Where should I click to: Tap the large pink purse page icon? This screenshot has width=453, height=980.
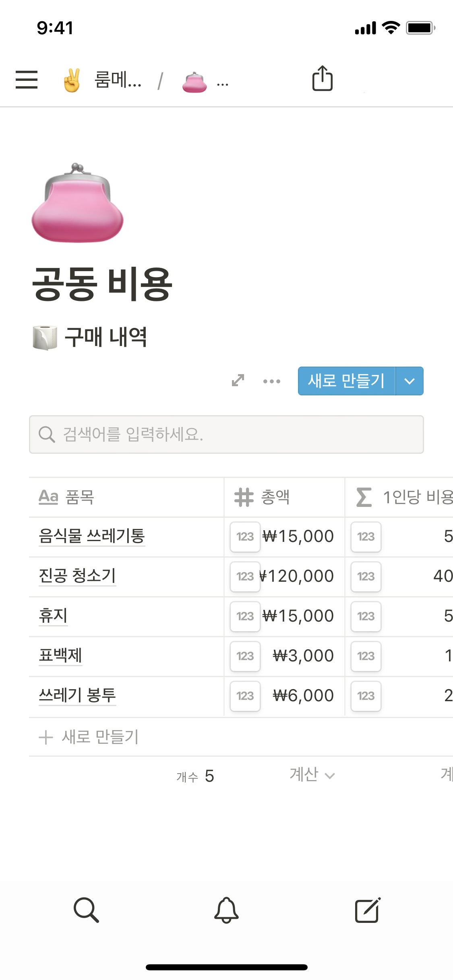[x=78, y=203]
